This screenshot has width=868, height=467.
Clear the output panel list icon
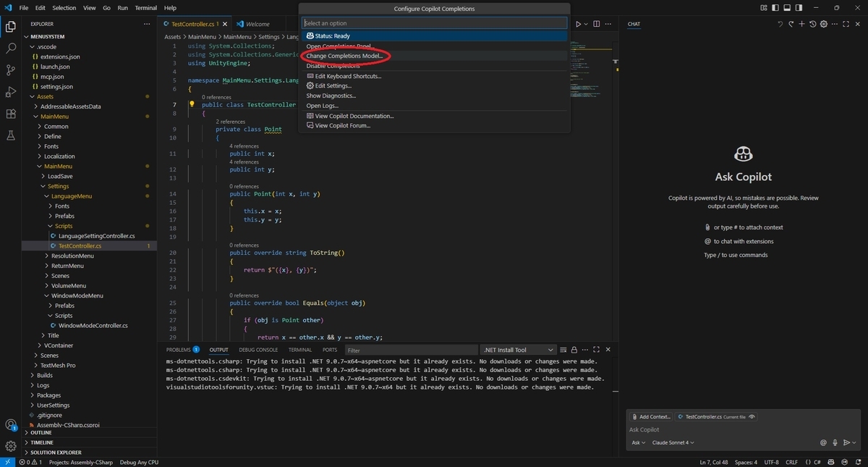click(x=563, y=350)
